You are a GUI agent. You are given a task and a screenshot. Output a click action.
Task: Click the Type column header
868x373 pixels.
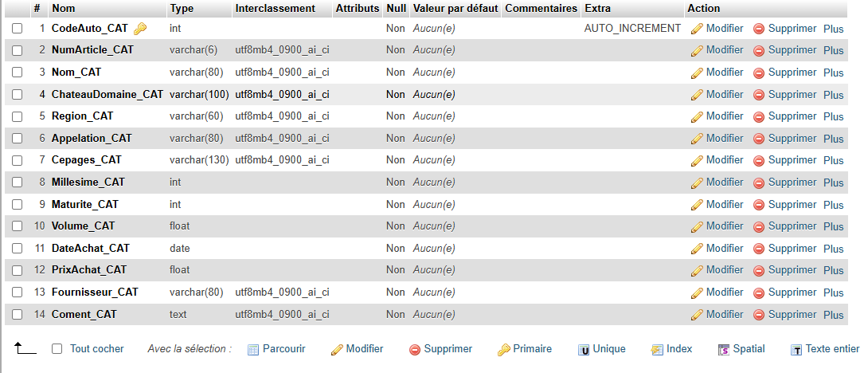[x=182, y=8]
